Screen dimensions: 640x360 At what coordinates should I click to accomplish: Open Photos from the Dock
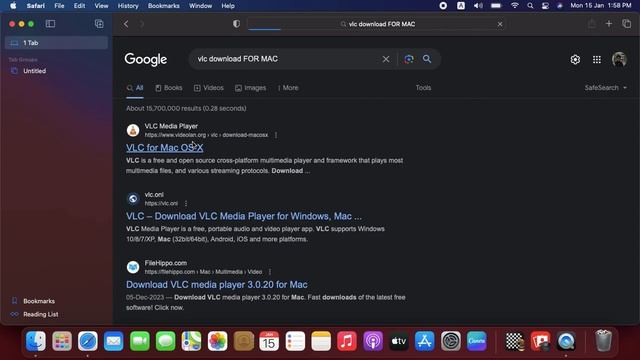(x=218, y=341)
